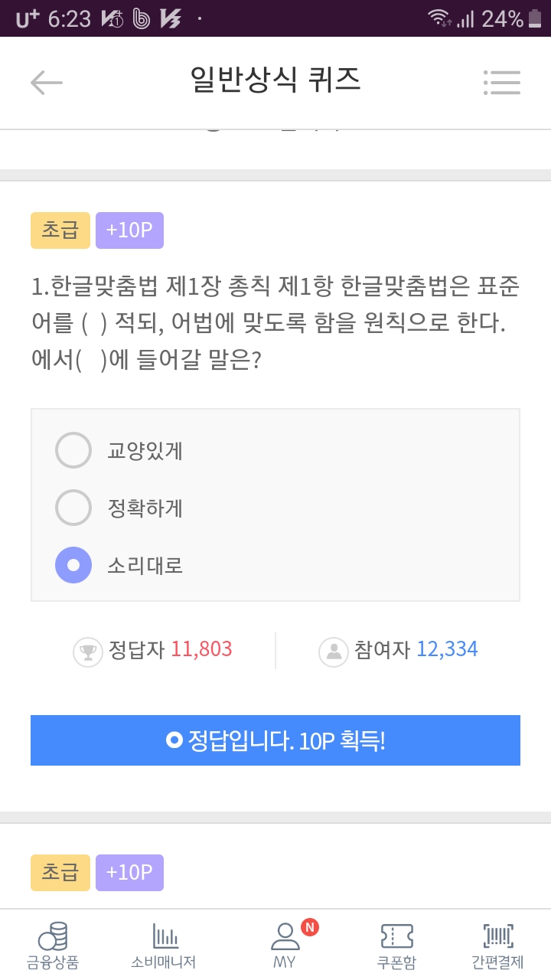Screen dimensions: 551x980
Task: Tap the Wi-Fi status icon
Action: pos(439,18)
